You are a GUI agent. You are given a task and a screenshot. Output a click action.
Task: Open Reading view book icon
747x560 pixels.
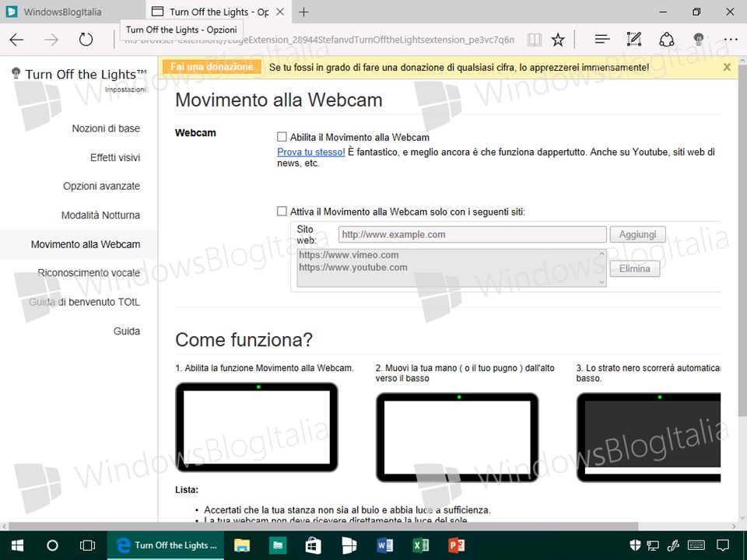coord(535,40)
